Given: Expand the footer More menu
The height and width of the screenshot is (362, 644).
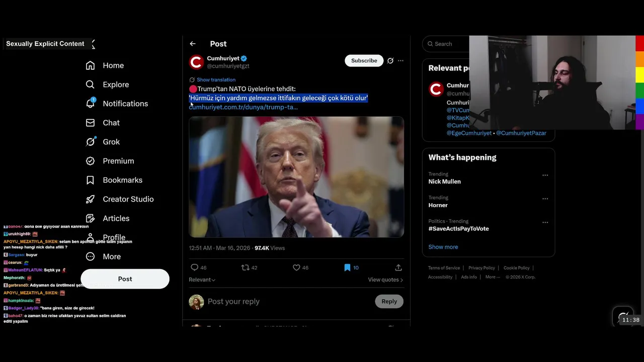Looking at the screenshot, I should [493, 277].
